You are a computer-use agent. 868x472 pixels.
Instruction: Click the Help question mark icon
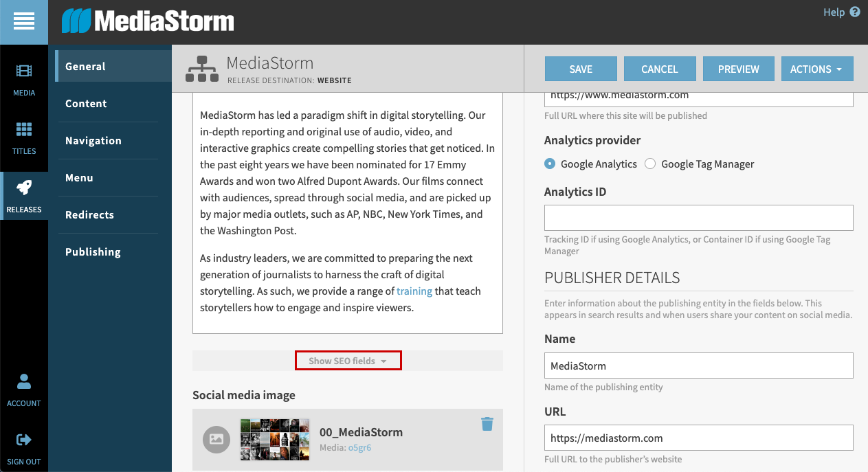click(855, 12)
